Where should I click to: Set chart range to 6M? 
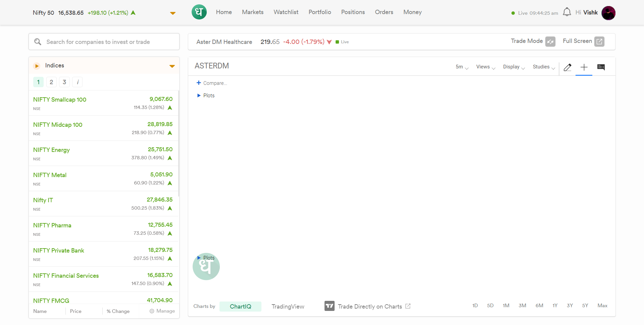(x=539, y=306)
